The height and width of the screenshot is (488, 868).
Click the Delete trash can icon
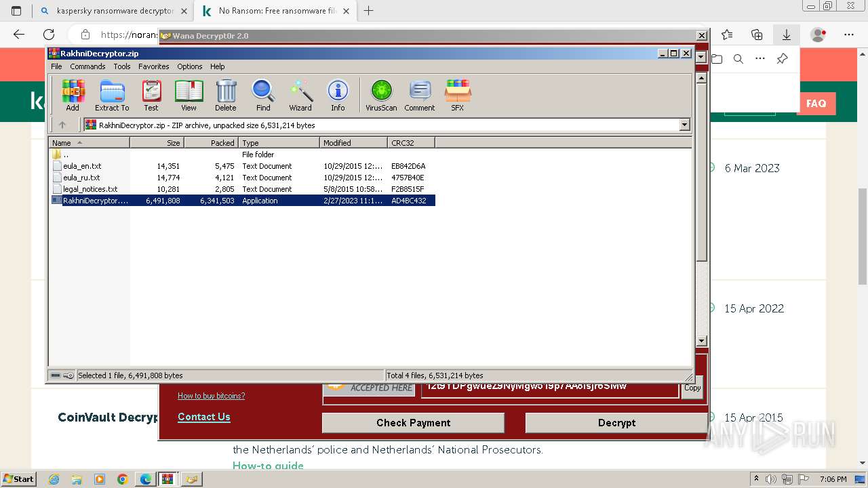[226, 95]
